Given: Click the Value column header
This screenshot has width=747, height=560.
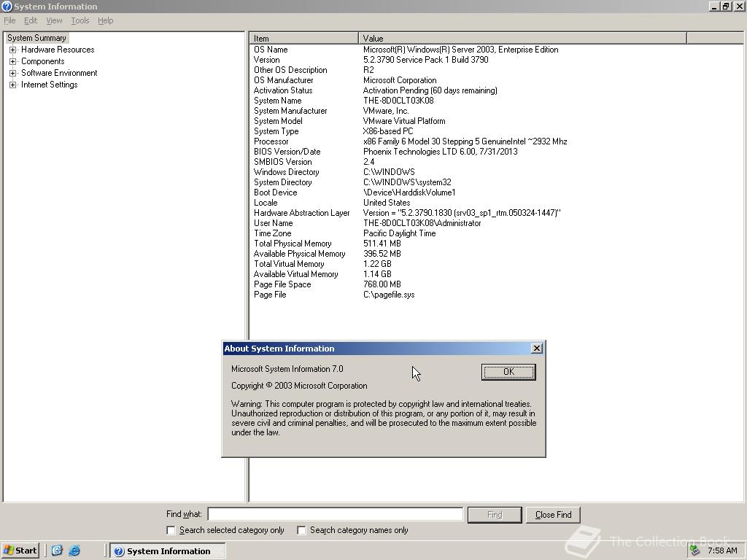Looking at the screenshot, I should (x=522, y=38).
